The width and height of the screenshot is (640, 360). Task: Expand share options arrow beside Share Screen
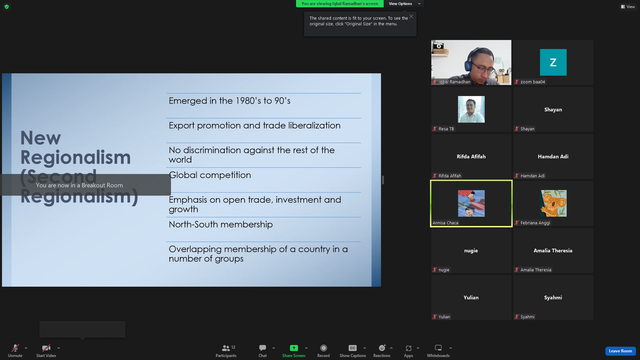tap(307, 348)
